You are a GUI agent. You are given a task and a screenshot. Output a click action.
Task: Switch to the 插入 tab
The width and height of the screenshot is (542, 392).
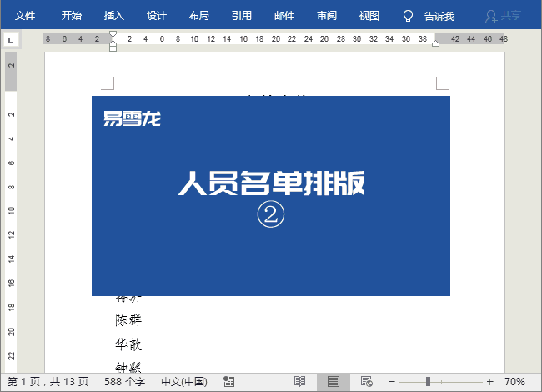click(x=113, y=16)
